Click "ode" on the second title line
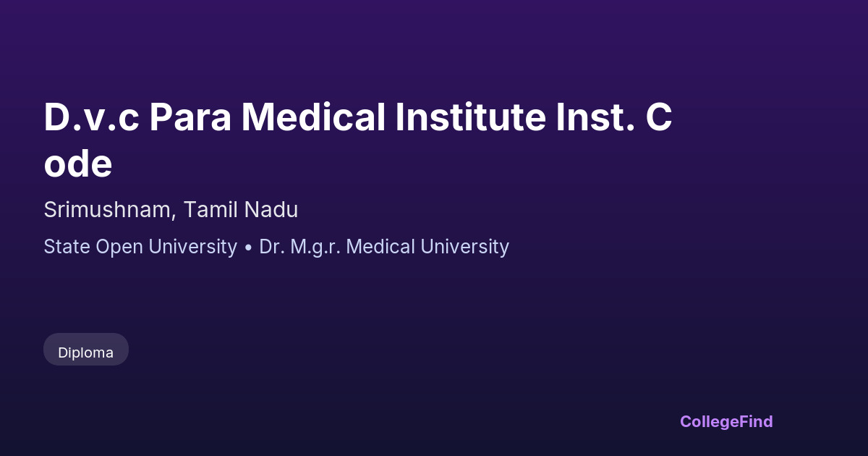 [x=78, y=164]
